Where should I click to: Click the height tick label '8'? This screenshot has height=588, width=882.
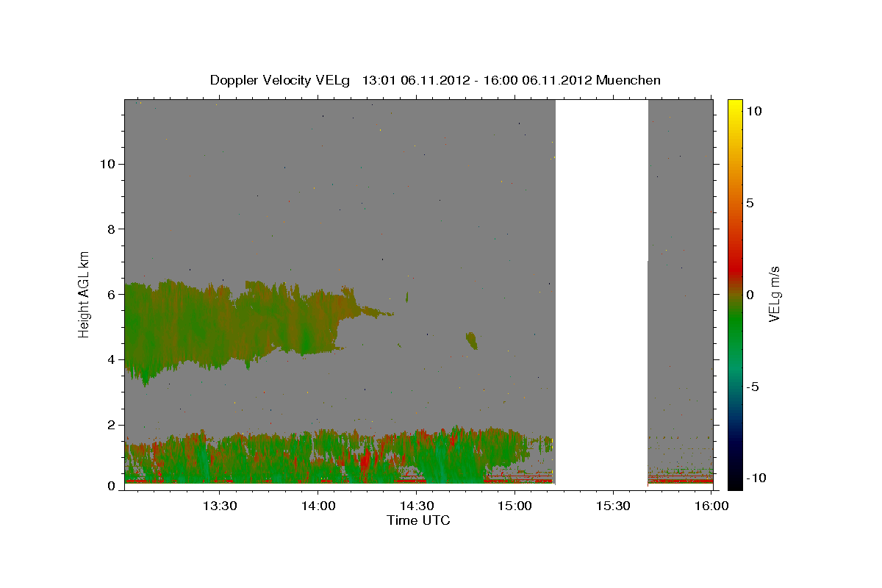(112, 229)
